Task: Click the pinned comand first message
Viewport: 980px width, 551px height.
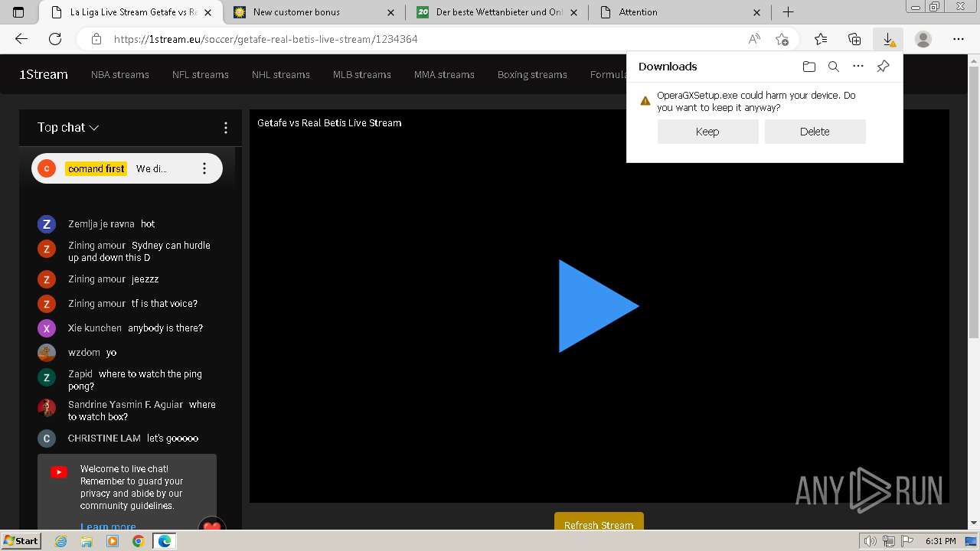Action: click(127, 168)
